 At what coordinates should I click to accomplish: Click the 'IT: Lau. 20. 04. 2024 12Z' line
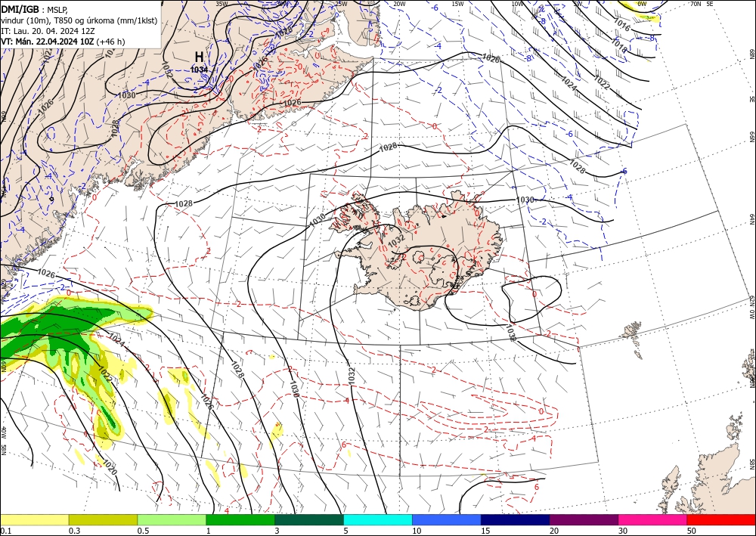coord(46,31)
